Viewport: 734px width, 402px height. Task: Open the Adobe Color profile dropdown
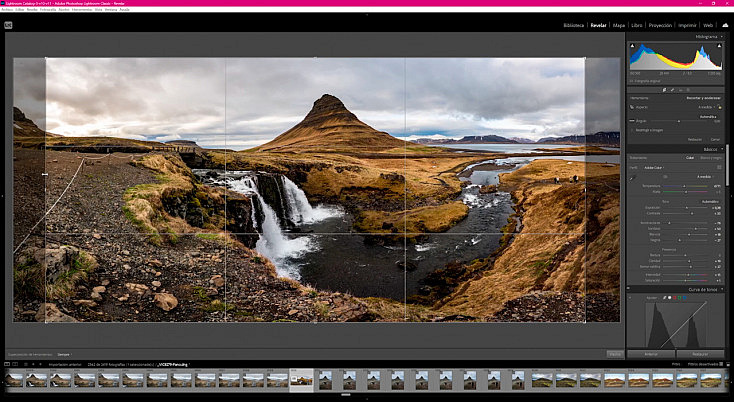pos(654,168)
